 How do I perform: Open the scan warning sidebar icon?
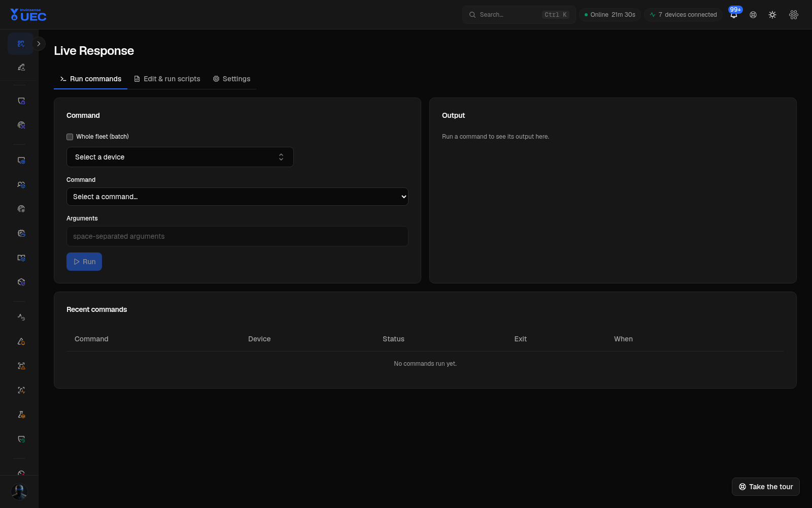tap(21, 366)
